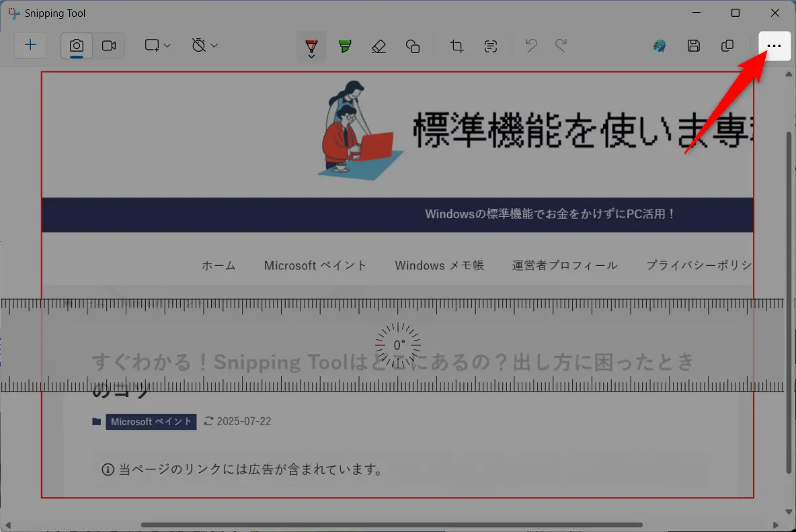This screenshot has height=532, width=796.
Task: Activate the image crop tool
Action: point(457,46)
